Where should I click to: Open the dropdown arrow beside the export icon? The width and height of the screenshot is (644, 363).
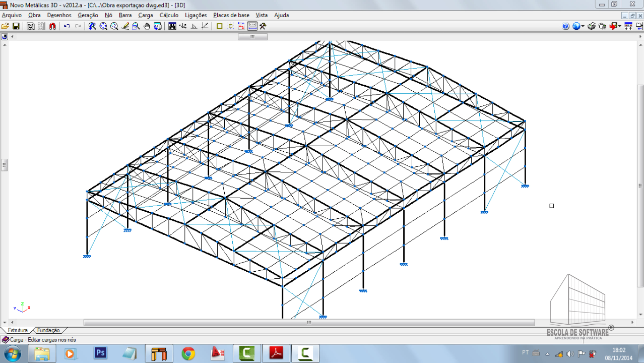(619, 26)
